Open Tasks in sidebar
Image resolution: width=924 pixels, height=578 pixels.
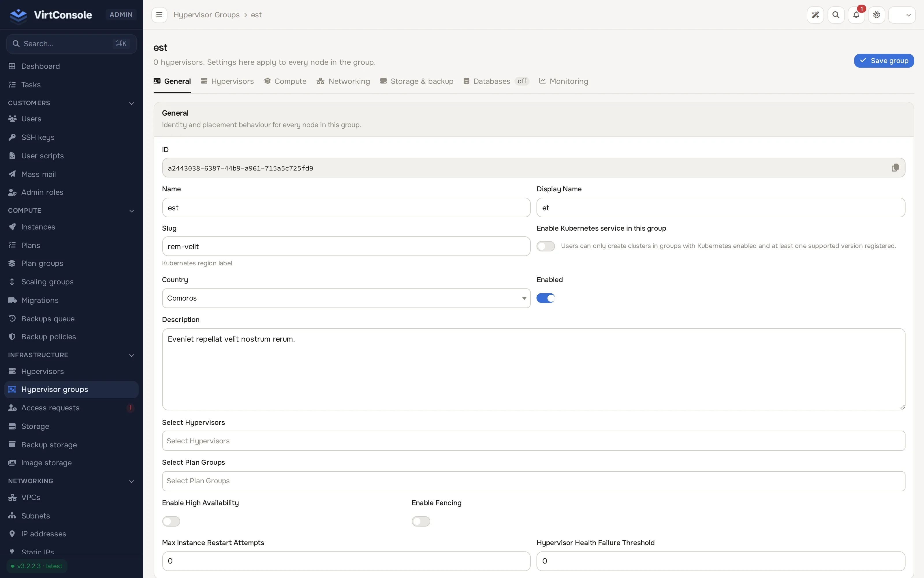pyautogui.click(x=71, y=84)
